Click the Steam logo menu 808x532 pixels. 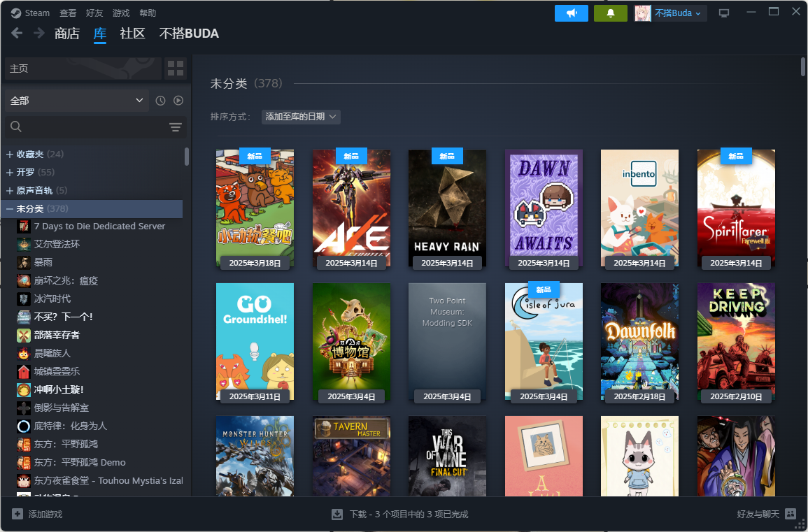coord(30,13)
